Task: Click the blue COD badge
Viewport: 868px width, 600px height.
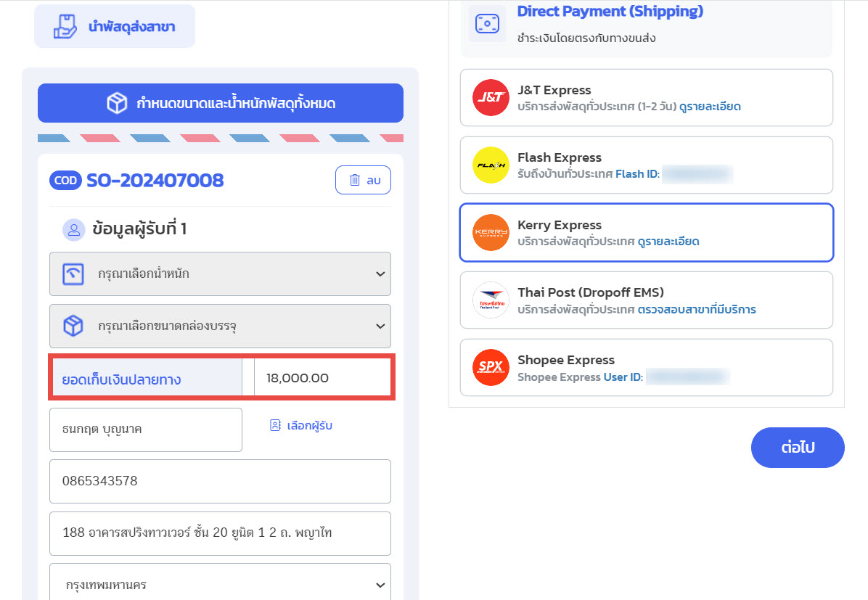Action: click(x=65, y=181)
